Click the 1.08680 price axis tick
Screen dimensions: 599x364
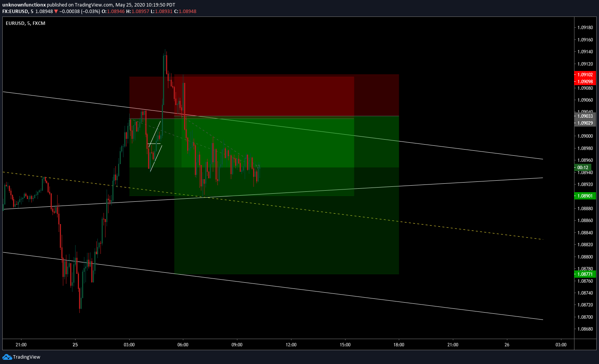(585, 329)
